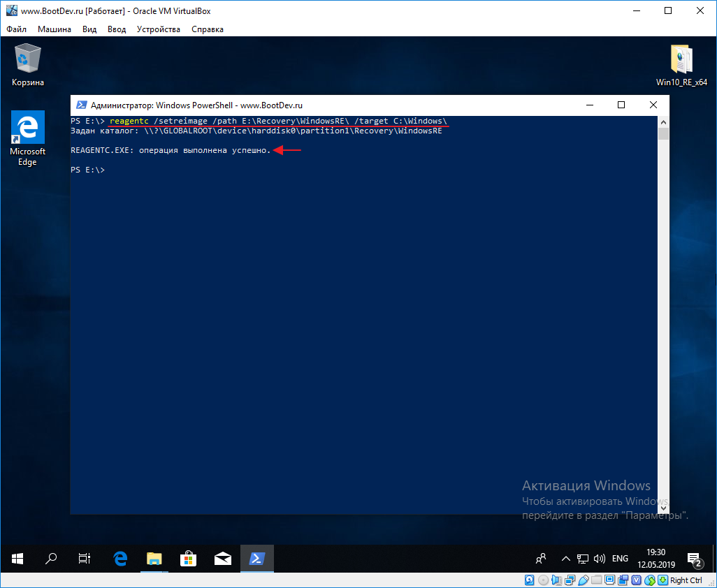717x588 pixels.
Task: Open the Win10_RE_x64 folder on the desktop
Action: click(681, 59)
